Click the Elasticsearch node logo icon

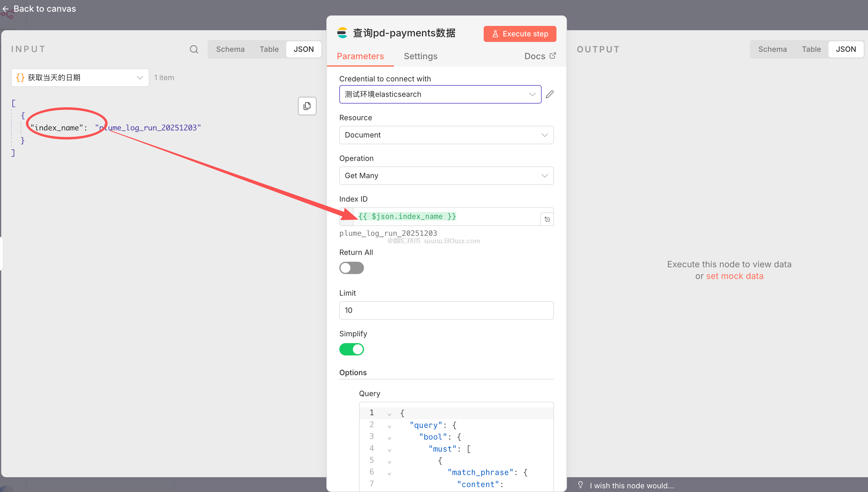342,33
